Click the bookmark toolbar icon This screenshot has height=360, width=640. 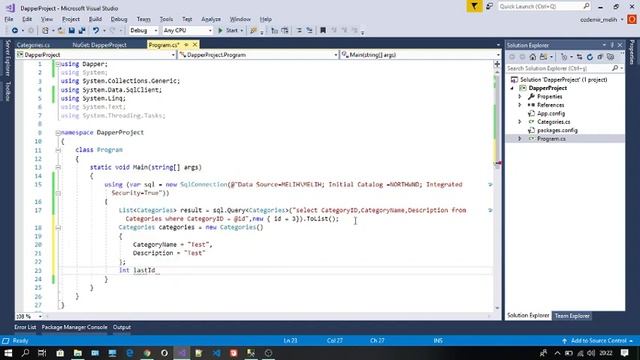[323, 31]
